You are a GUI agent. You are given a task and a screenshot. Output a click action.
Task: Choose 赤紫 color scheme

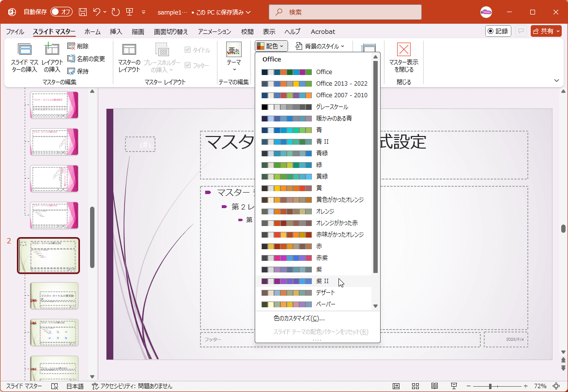pos(313,258)
